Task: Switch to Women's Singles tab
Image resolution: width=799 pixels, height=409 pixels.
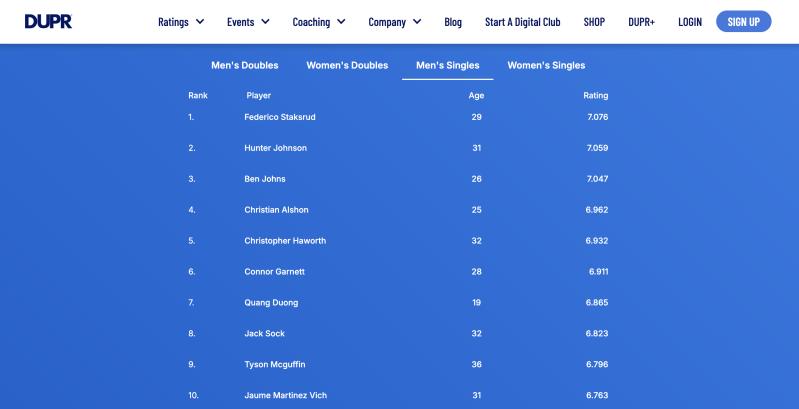Action: click(x=546, y=65)
